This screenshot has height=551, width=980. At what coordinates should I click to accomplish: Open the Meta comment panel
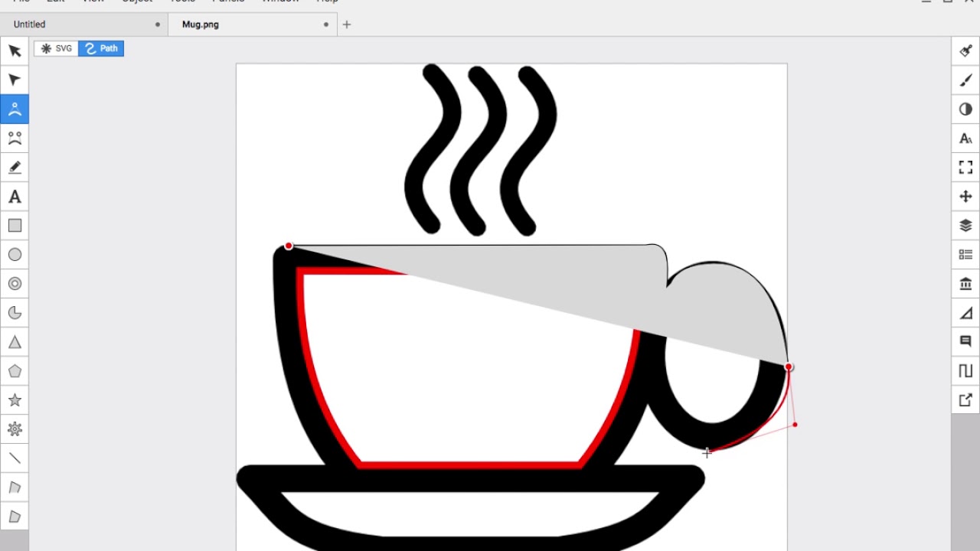pos(965,342)
